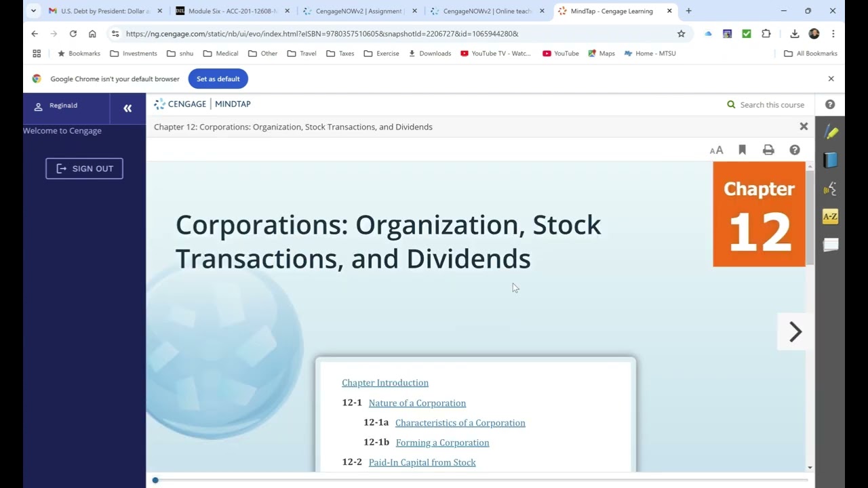Open the Taxes bookmarks folder
Image resolution: width=868 pixels, height=488 pixels.
pos(340,54)
